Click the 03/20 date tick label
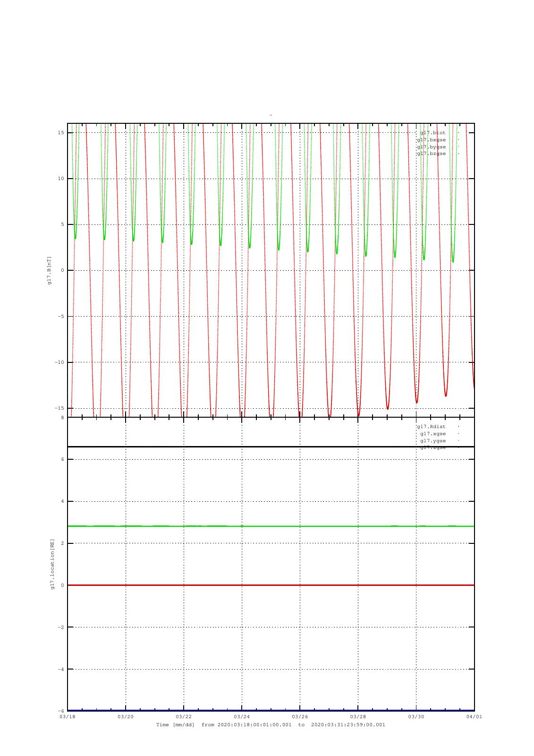 (x=126, y=717)
